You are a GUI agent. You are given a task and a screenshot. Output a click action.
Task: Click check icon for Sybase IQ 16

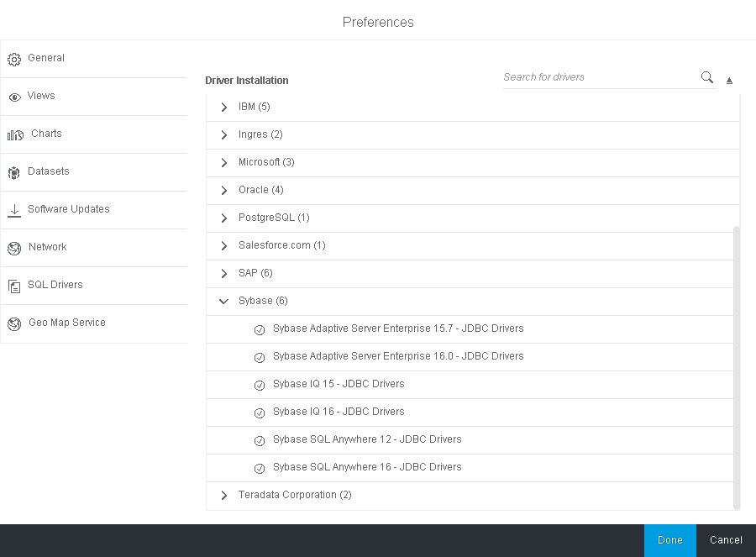tap(260, 413)
